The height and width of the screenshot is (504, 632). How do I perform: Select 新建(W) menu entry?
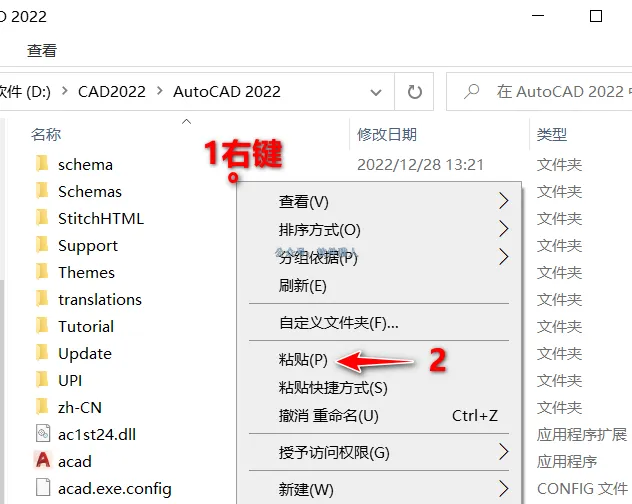point(379,489)
